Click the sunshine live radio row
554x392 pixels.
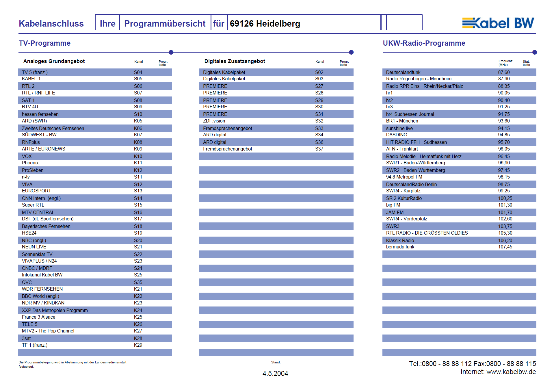[459, 128]
